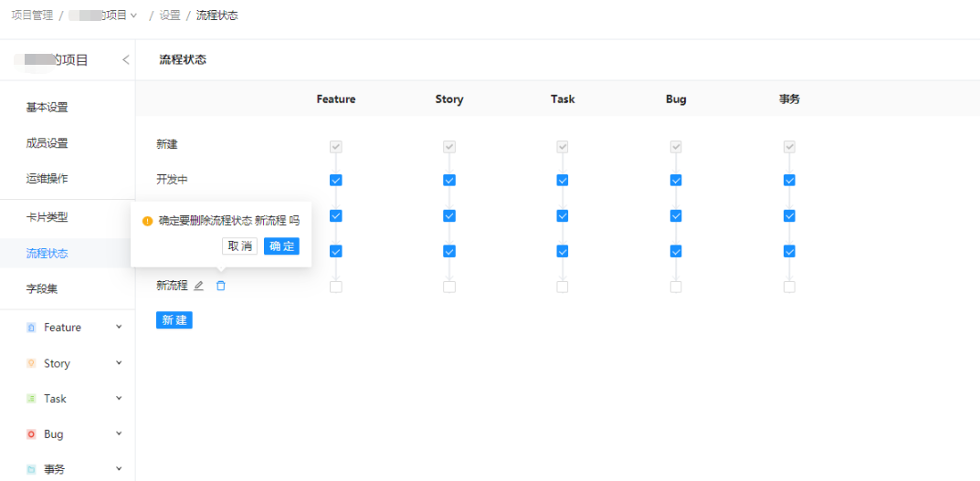
Task: Click the green Task icon in sidebar
Action: pyautogui.click(x=31, y=399)
